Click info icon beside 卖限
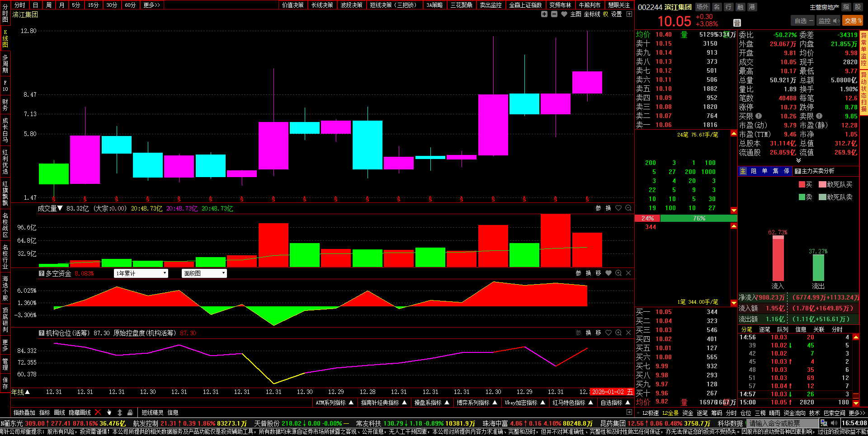Image resolution: width=868 pixels, height=436 pixels. 819,116
